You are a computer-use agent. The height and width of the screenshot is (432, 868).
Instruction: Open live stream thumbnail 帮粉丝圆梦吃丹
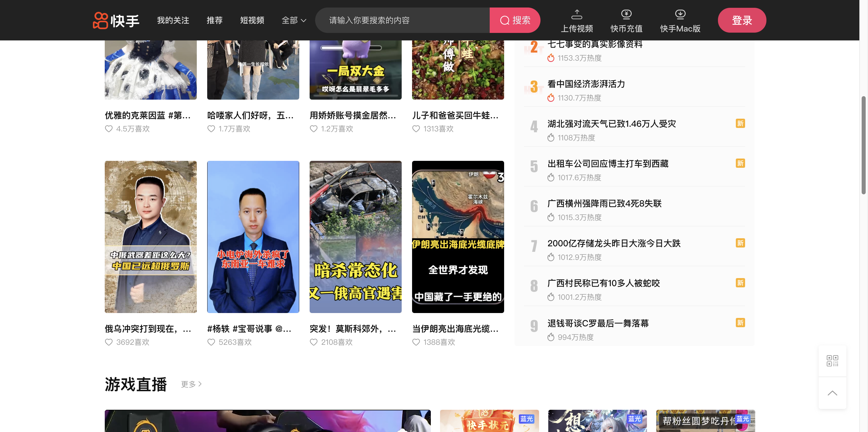pyautogui.click(x=705, y=421)
